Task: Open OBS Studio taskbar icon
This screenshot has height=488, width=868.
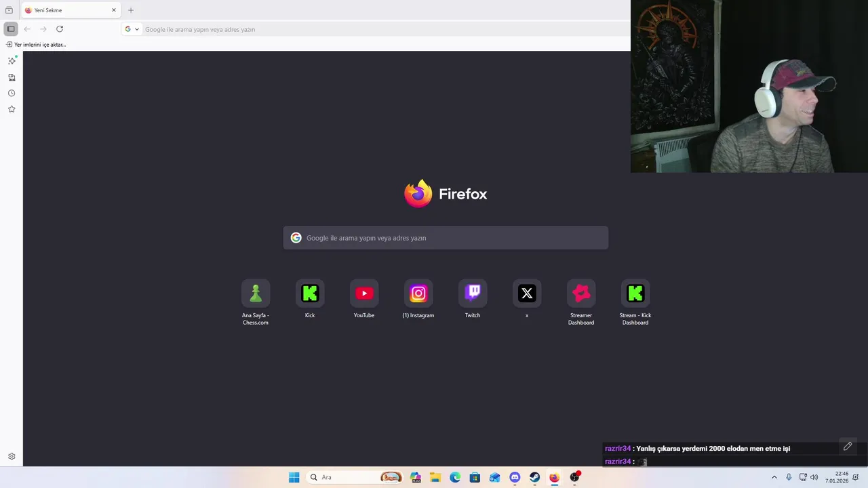Action: [x=575, y=477]
